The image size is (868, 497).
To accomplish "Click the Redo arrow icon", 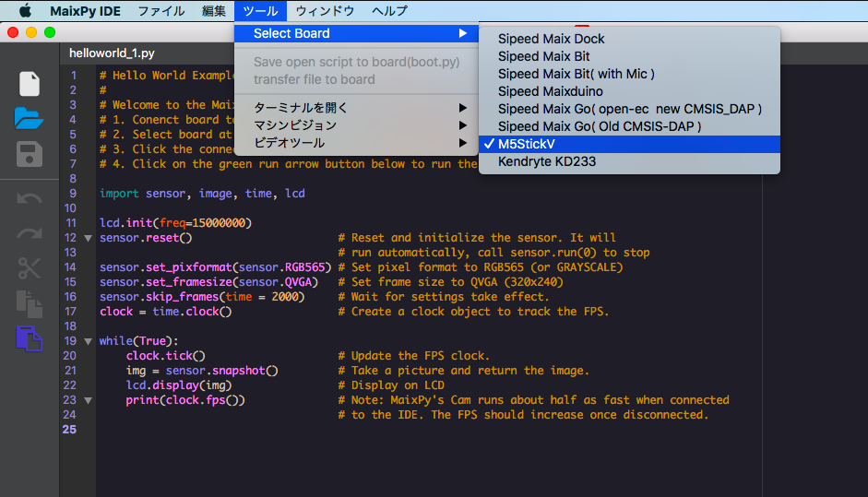I will click(x=30, y=233).
